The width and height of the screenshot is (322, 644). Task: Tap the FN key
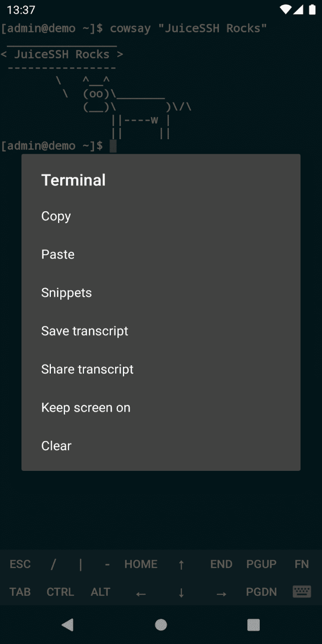301,564
